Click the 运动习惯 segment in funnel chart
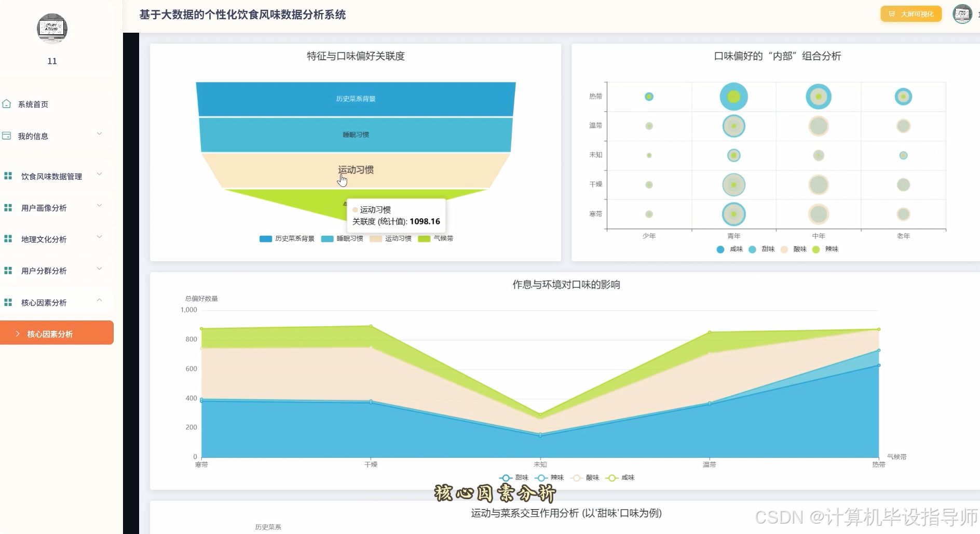 355,170
